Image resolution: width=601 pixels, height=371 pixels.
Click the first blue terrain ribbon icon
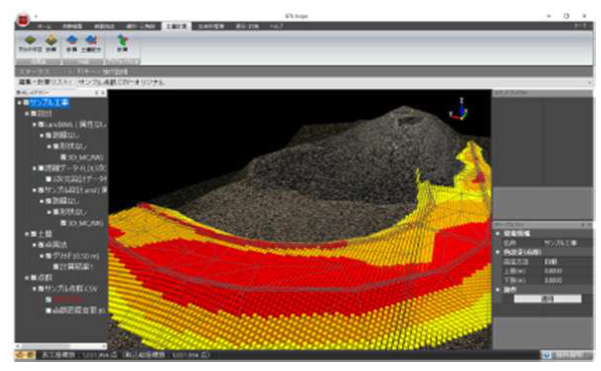pos(72,40)
